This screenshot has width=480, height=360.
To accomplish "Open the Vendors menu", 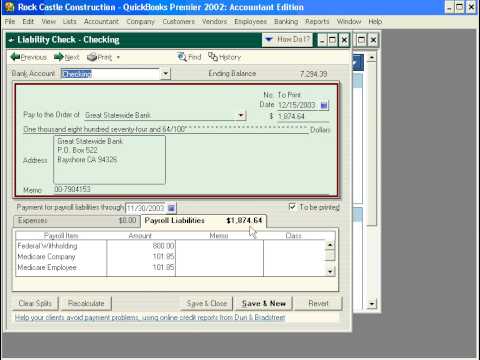I will [x=214, y=22].
